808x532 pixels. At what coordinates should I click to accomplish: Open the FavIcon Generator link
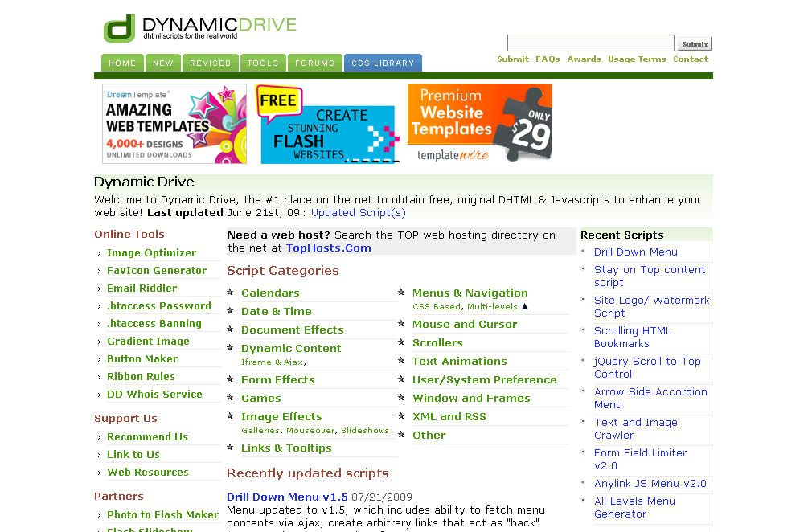click(157, 270)
